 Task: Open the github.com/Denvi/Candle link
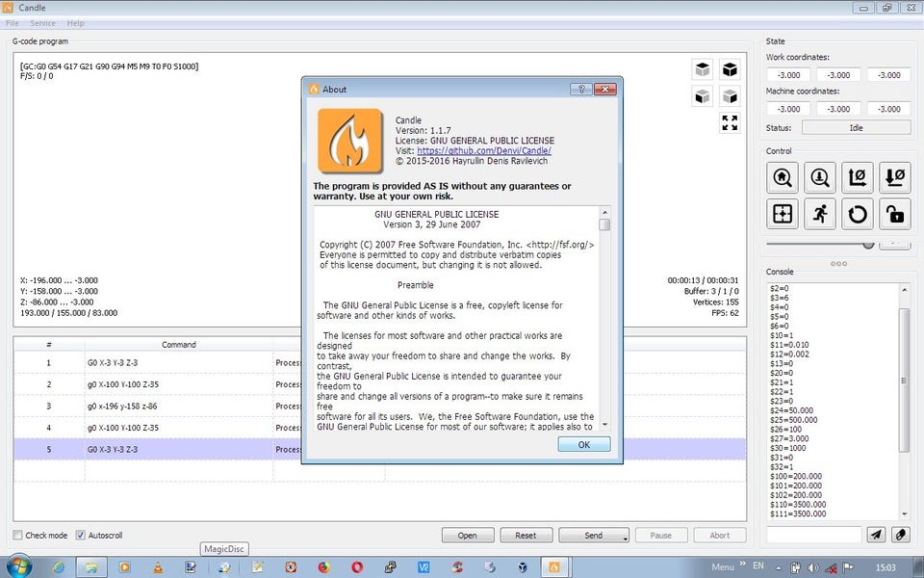click(x=484, y=151)
